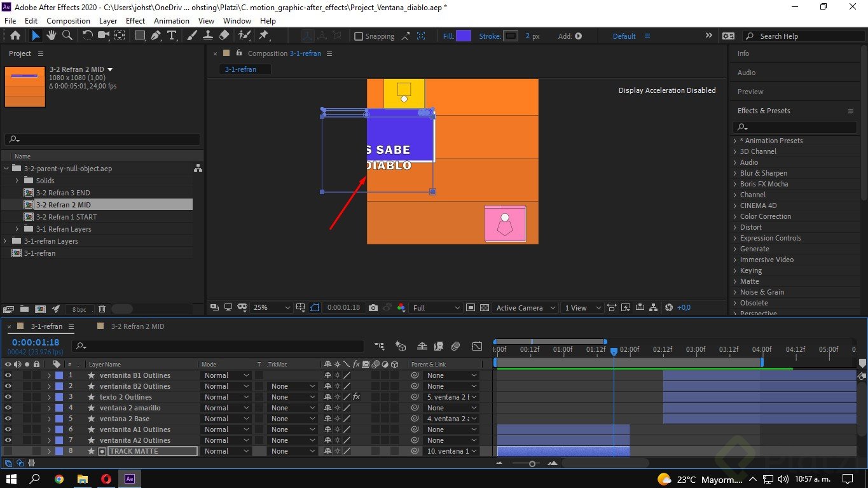Open the Graph Editor in the timeline

click(477, 346)
